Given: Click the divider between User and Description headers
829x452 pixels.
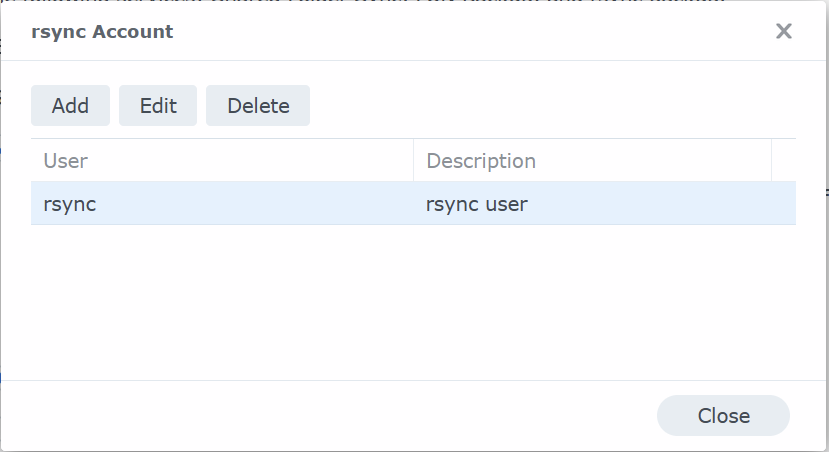Looking at the screenshot, I should (x=413, y=161).
